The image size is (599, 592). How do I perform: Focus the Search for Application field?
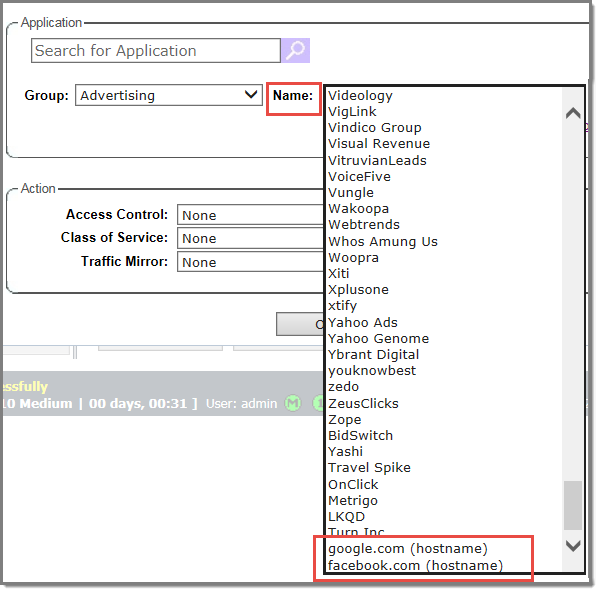tap(156, 50)
